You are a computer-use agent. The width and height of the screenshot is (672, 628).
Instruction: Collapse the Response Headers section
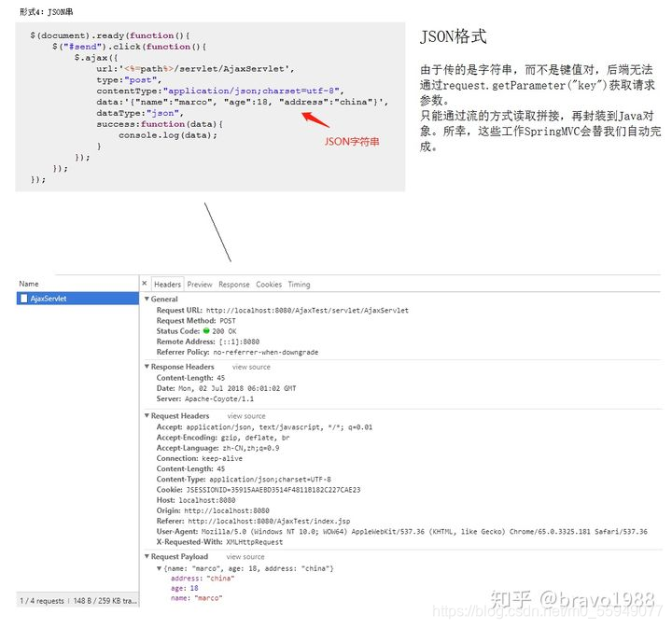tap(147, 367)
